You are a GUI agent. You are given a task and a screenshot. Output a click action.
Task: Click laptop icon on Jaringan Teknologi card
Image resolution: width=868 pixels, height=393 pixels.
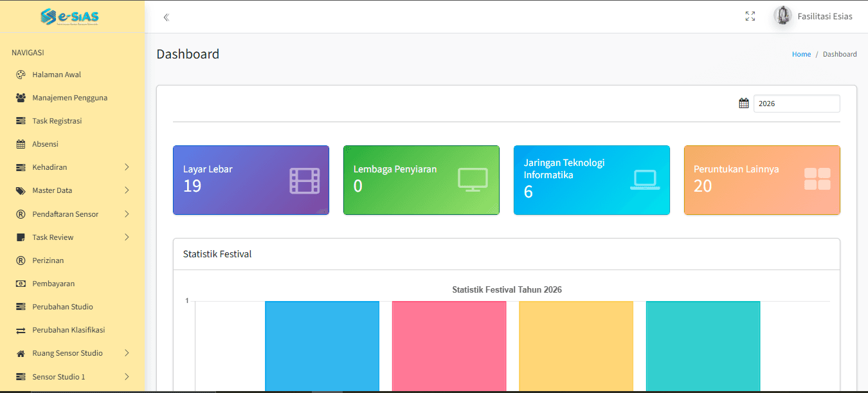coord(645,180)
